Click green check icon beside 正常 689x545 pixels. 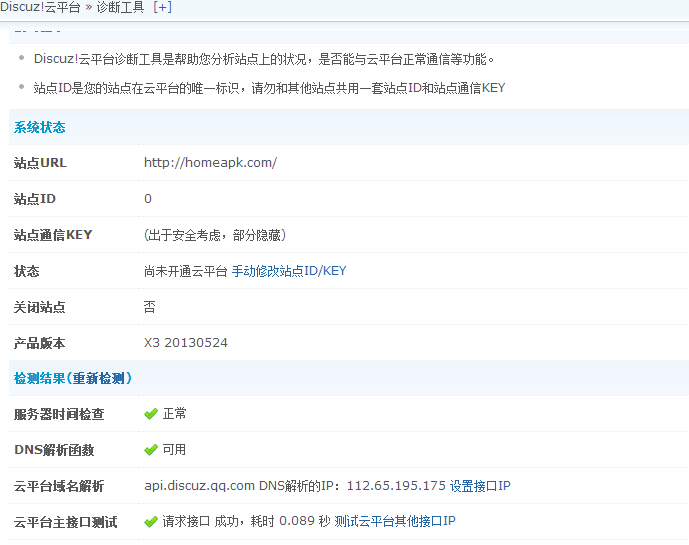pos(151,414)
